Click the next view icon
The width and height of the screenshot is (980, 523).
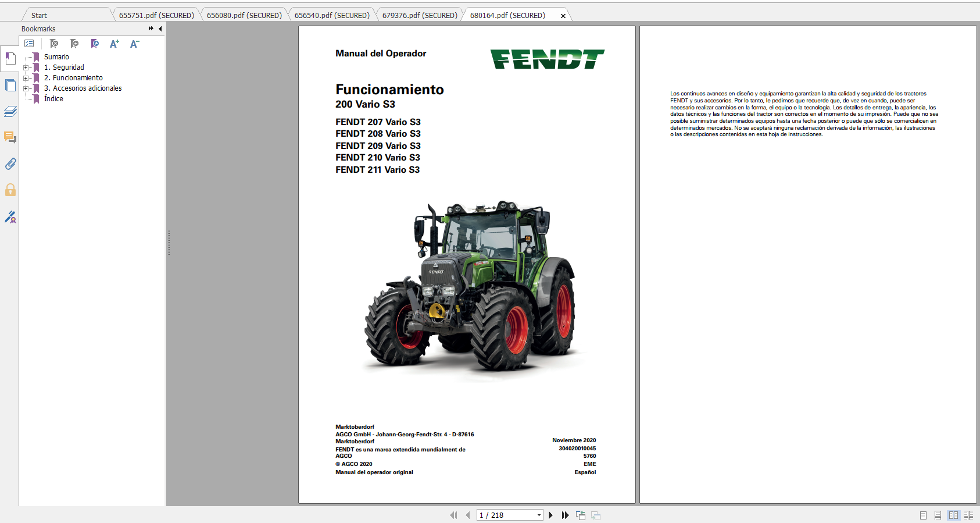point(596,515)
